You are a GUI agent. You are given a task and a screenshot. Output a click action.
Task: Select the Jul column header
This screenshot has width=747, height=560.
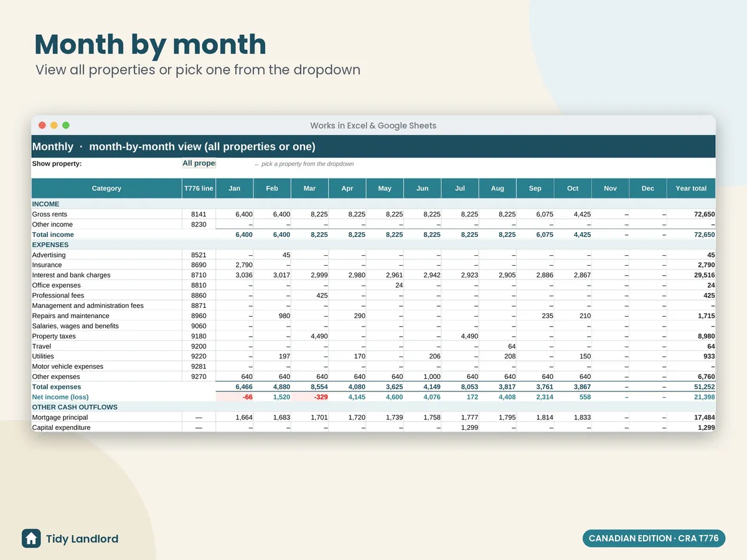[460, 189]
